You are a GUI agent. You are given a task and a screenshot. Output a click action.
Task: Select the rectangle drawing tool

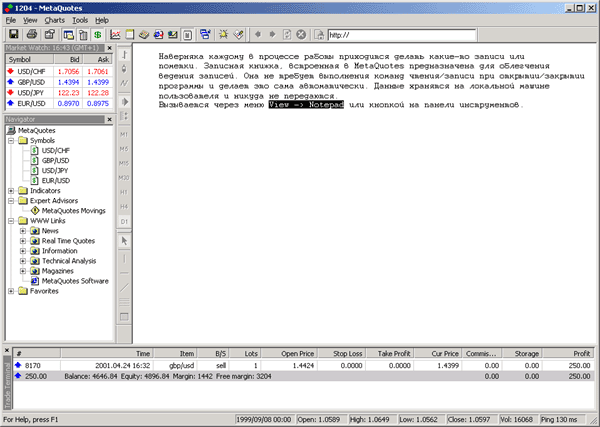[124, 317]
